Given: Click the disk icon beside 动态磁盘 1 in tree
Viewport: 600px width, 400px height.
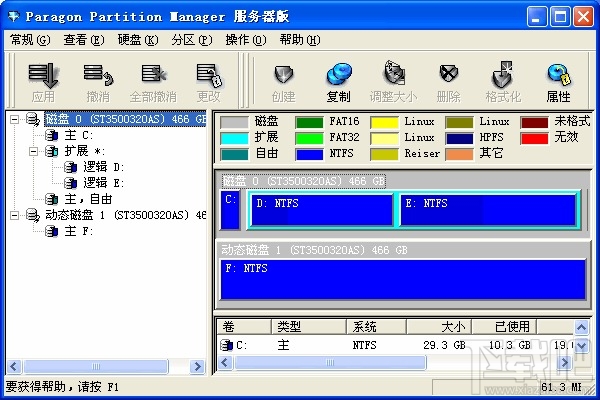Looking at the screenshot, I should coord(33,215).
